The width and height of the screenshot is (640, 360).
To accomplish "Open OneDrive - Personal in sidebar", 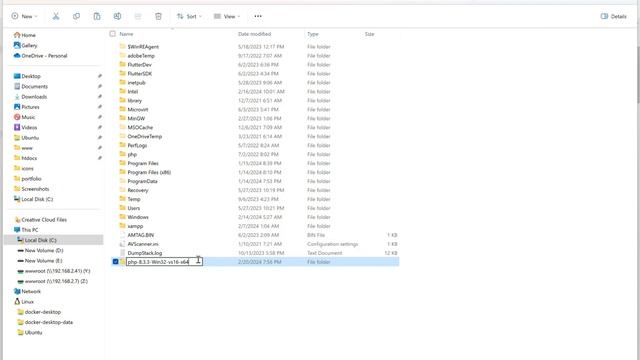I will (x=40, y=56).
